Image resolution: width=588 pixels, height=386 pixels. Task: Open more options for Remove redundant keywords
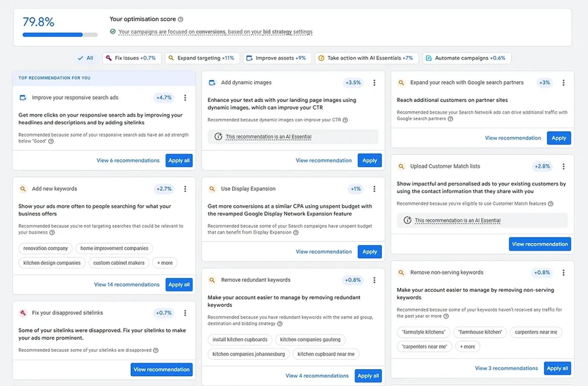click(x=374, y=280)
